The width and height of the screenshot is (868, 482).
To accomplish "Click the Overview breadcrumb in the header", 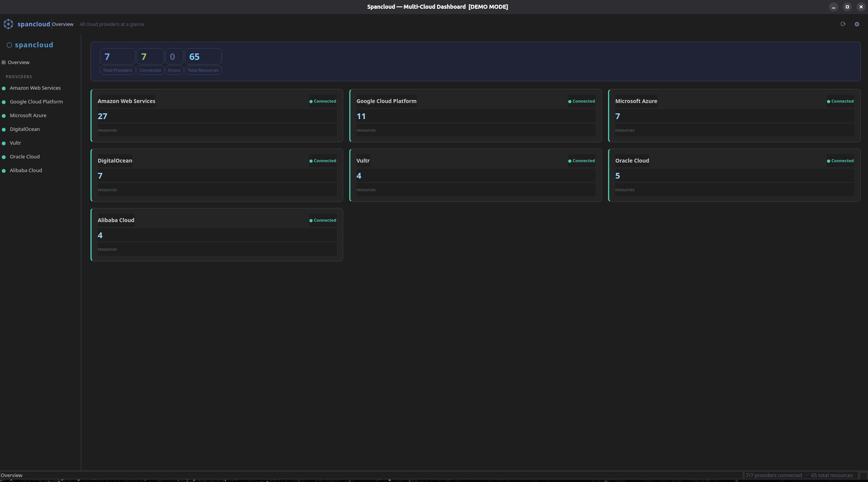I will pyautogui.click(x=63, y=24).
